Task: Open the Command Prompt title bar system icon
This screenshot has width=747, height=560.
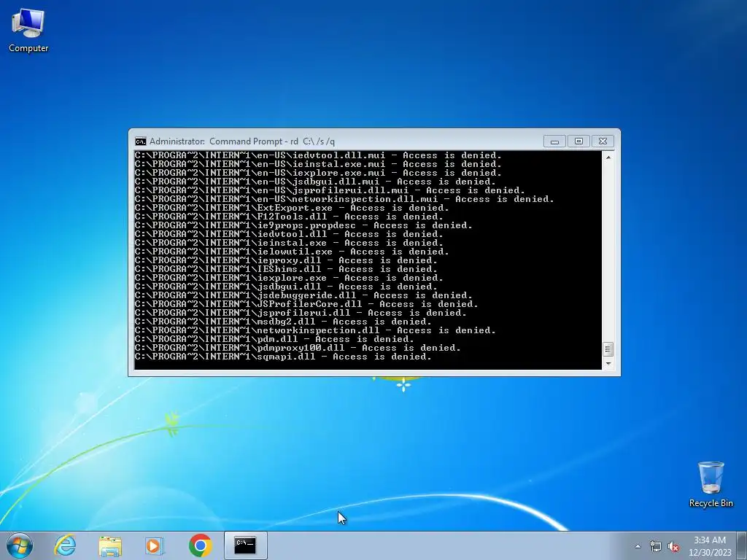Action: (x=141, y=141)
